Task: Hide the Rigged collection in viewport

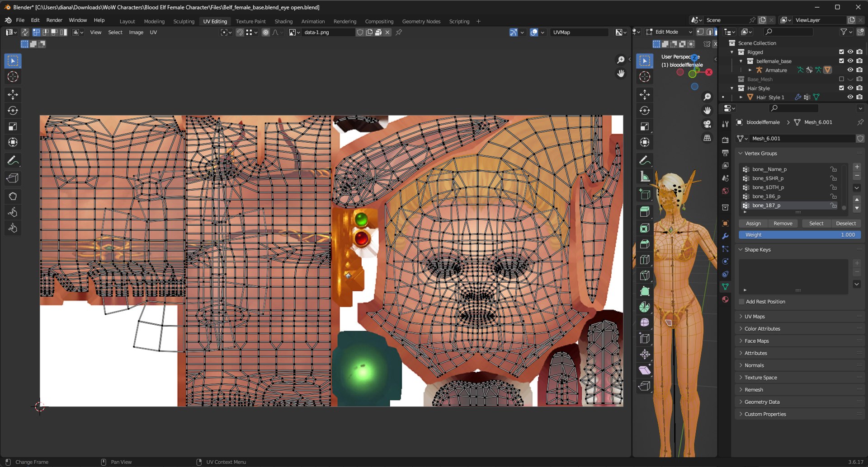Action: tap(850, 52)
